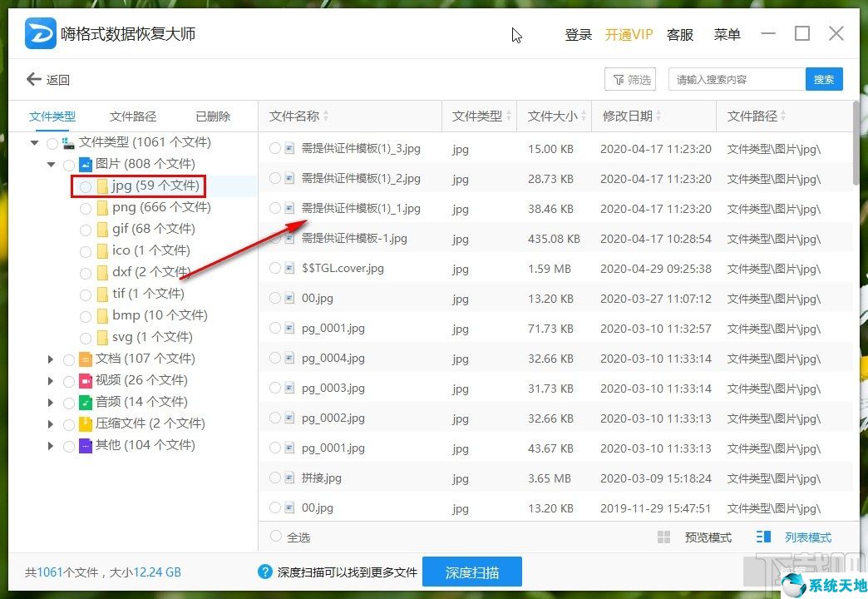The height and width of the screenshot is (599, 868).
Task: Expand the 音频 (14 个文件) node
Action: 51,402
